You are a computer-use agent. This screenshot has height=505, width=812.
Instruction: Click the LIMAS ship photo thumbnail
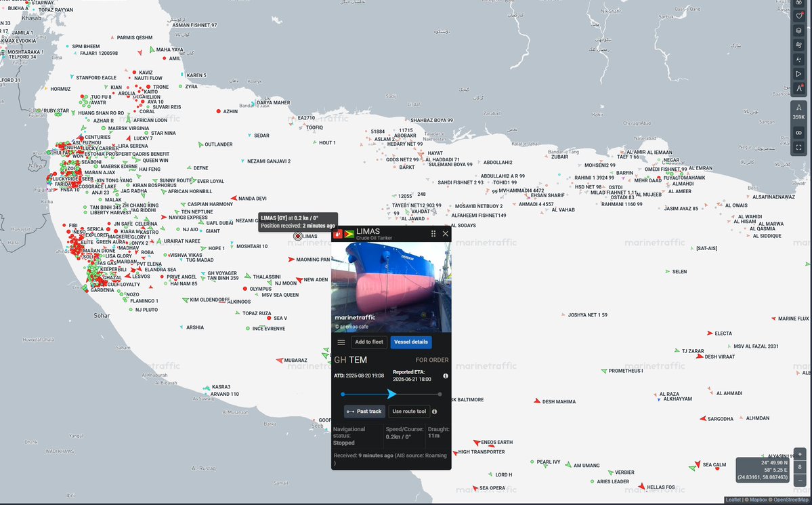(391, 287)
